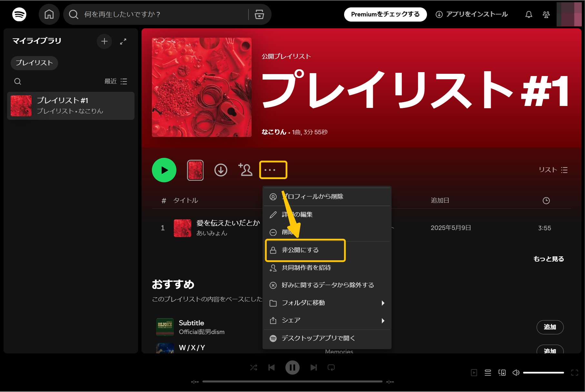
Task: Download the playlist arrow icon
Action: click(221, 170)
